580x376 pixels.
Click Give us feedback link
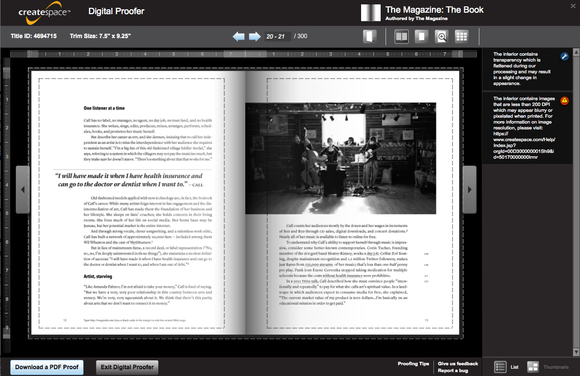coord(458,364)
